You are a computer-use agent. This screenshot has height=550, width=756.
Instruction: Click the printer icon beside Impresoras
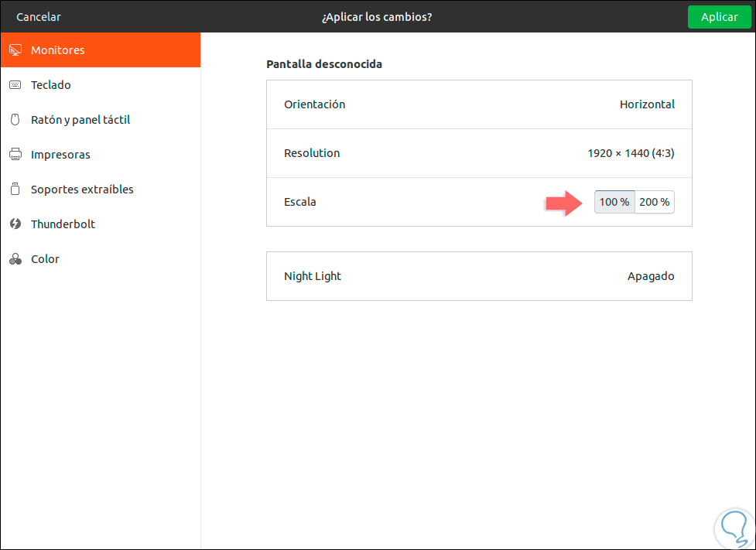tap(15, 154)
